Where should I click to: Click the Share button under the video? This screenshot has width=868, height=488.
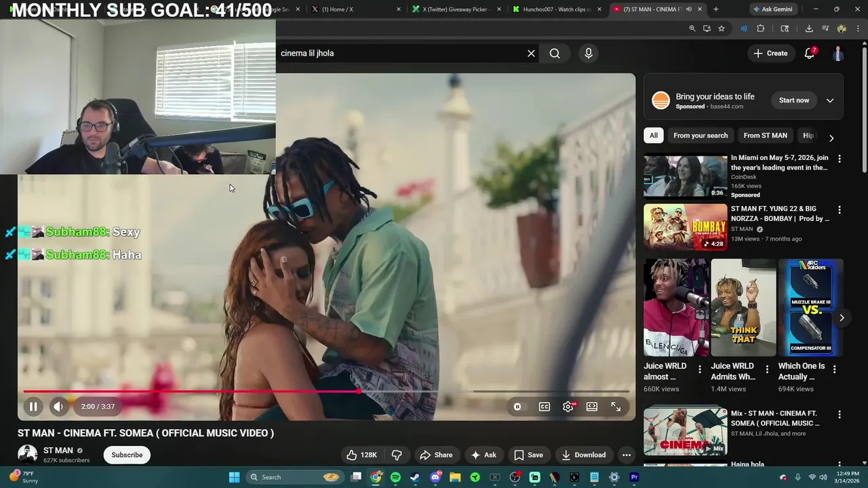point(436,455)
